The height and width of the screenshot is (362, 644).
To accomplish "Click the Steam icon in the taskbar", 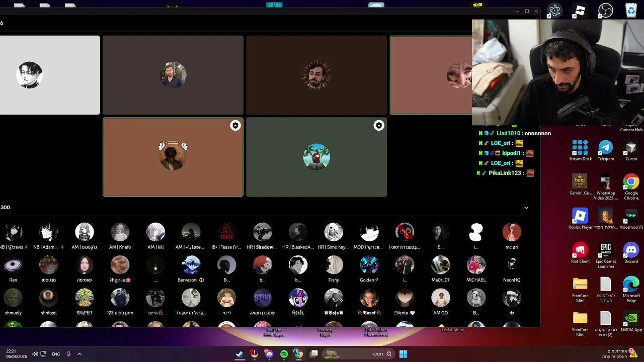I will [x=240, y=354].
